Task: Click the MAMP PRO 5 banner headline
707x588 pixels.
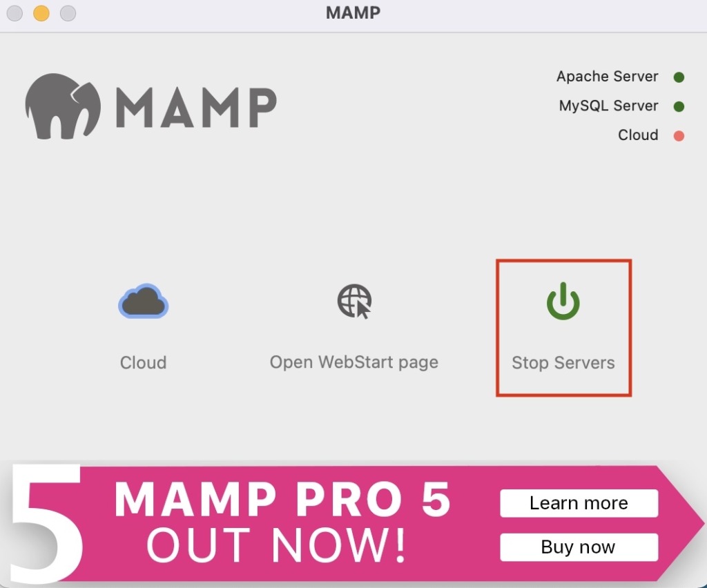Action: (x=282, y=499)
